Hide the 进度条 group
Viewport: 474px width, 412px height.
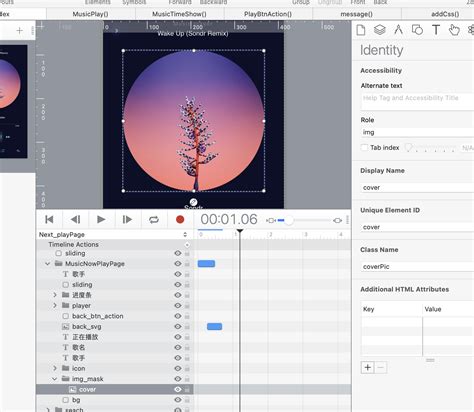178,295
